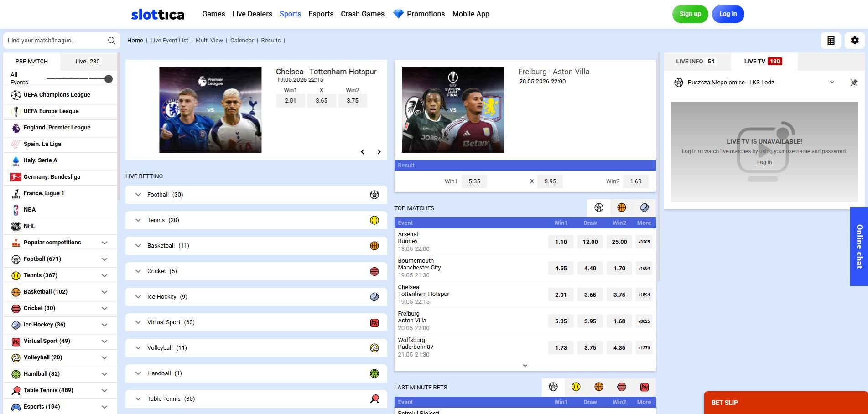Expand Live Betting Handball (1) chevron

point(138,373)
